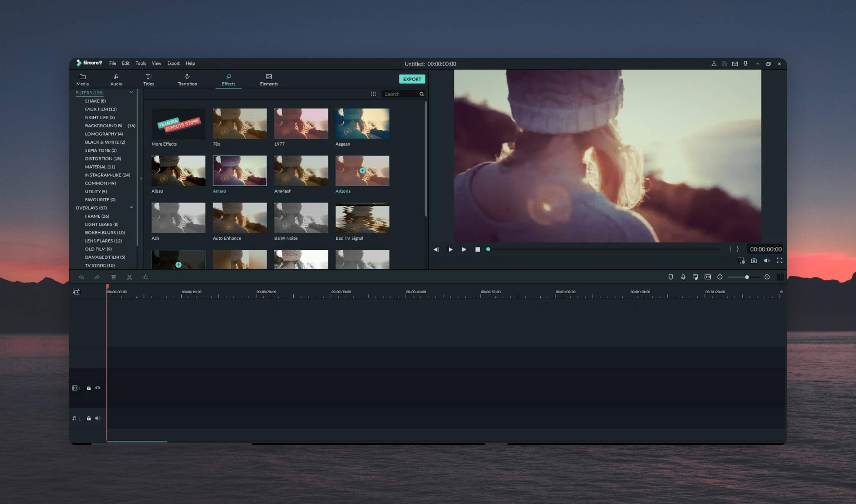Select the INSTAGRAM-LIKE (24) category
The height and width of the screenshot is (504, 856).
click(x=107, y=175)
